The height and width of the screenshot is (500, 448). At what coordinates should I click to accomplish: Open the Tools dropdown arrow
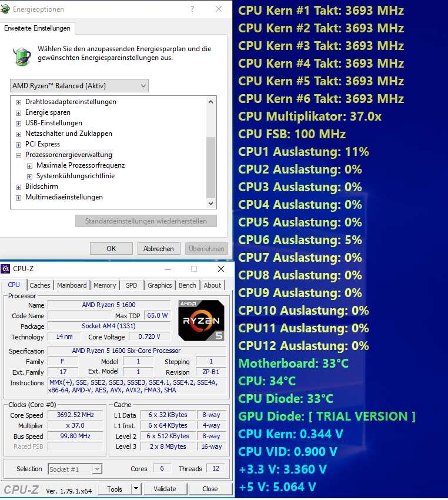136,489
